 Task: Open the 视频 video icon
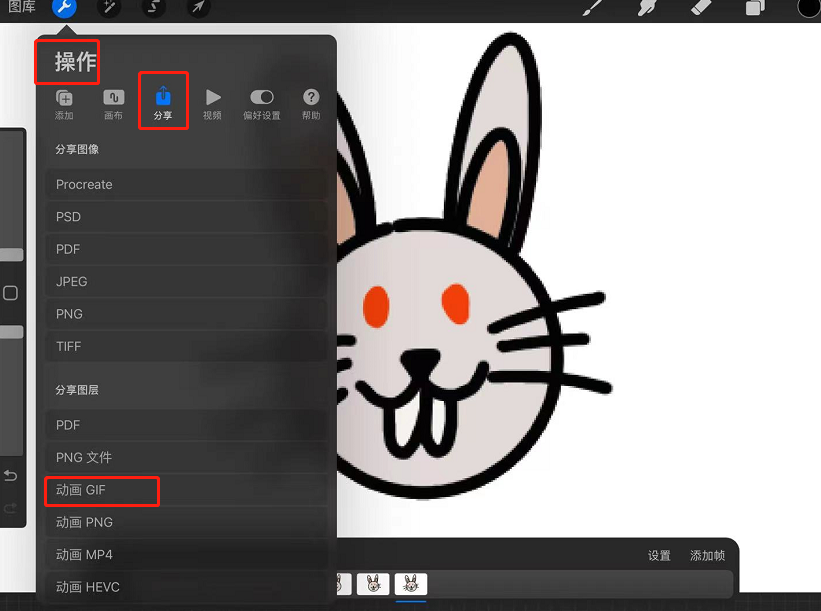click(212, 100)
